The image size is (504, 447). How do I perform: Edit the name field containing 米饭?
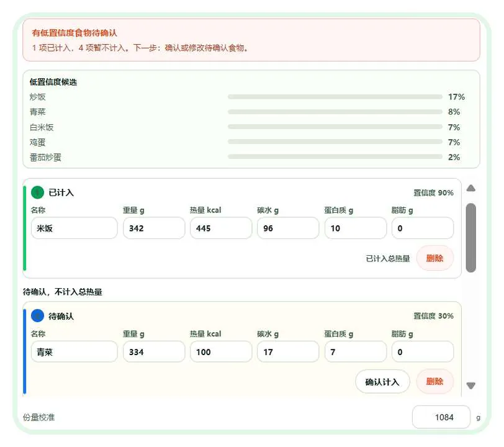tap(74, 228)
